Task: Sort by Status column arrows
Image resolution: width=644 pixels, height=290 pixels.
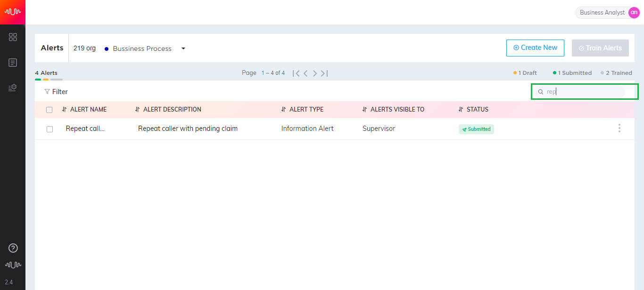Action: (461, 109)
